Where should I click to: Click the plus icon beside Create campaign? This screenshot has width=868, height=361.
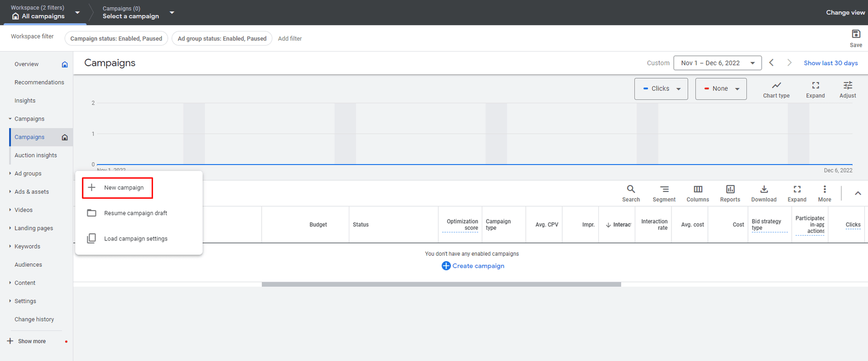click(446, 266)
